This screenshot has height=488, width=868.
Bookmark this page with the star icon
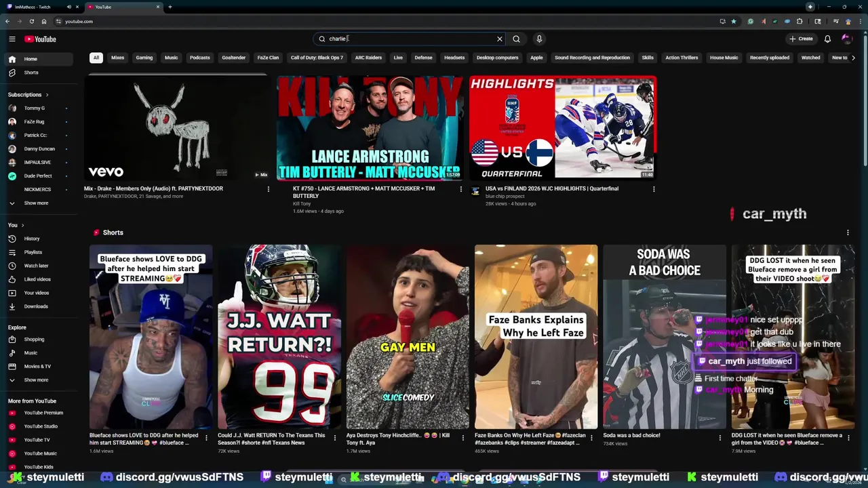(733, 21)
